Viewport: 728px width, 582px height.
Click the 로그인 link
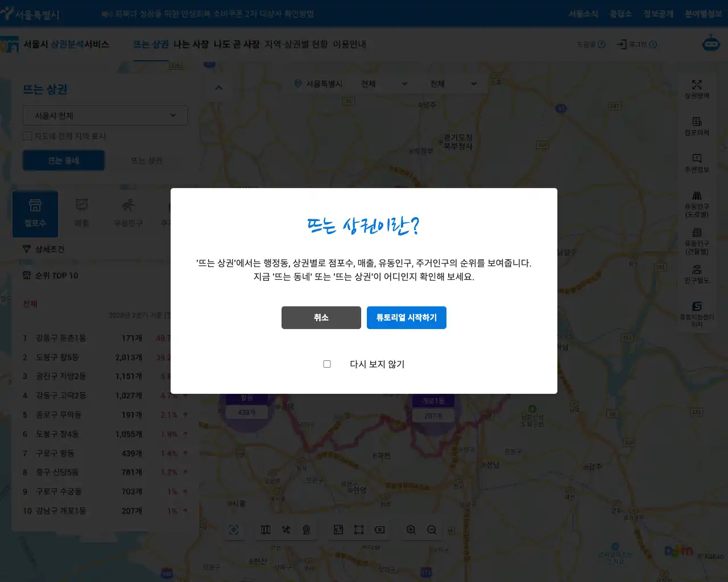pyautogui.click(x=637, y=44)
